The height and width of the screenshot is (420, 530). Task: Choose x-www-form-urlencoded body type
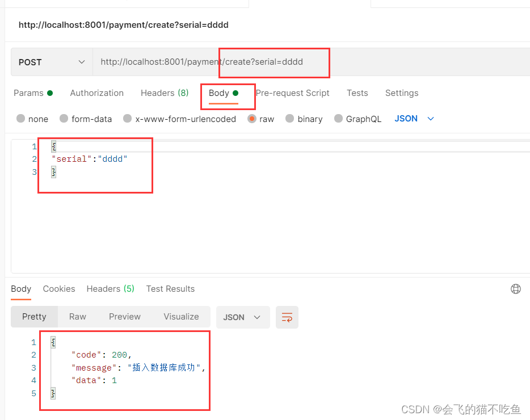click(x=128, y=119)
